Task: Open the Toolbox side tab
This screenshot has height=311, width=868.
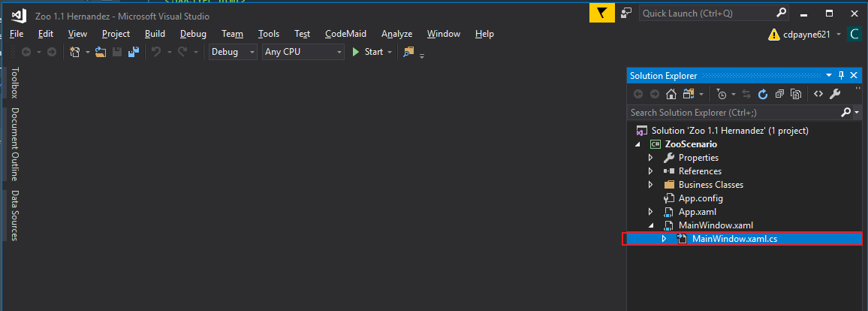Action: coord(14,83)
